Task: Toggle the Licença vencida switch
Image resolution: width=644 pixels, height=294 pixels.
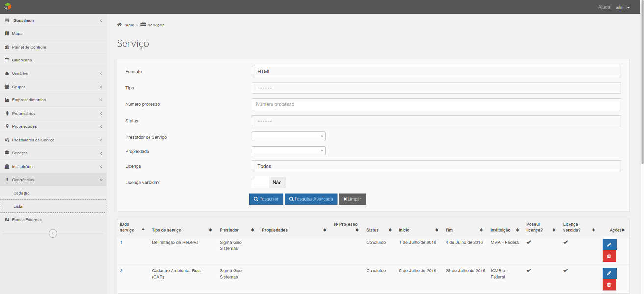Action: click(269, 182)
